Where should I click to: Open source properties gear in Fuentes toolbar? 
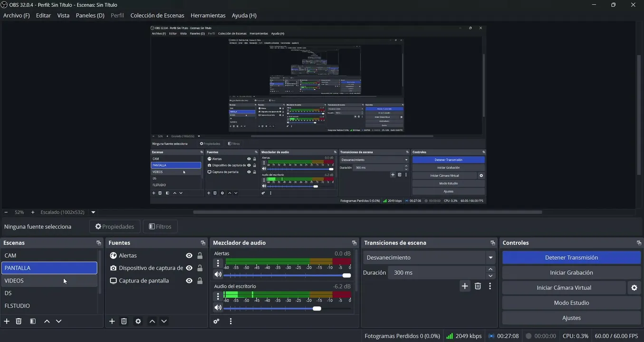tap(138, 321)
